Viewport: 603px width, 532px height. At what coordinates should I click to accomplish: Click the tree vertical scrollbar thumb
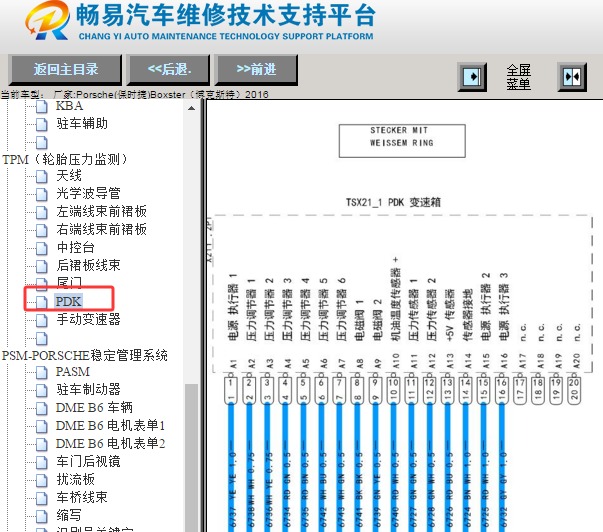click(x=191, y=458)
